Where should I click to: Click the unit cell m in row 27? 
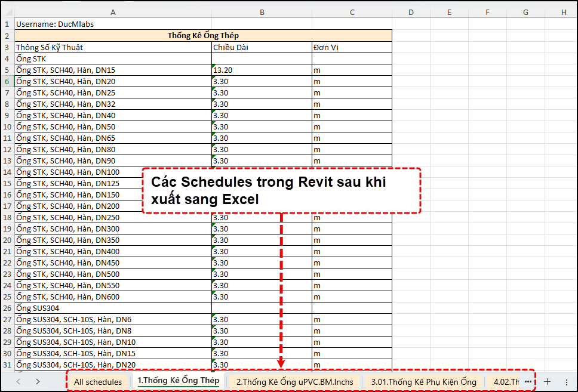[x=352, y=319]
